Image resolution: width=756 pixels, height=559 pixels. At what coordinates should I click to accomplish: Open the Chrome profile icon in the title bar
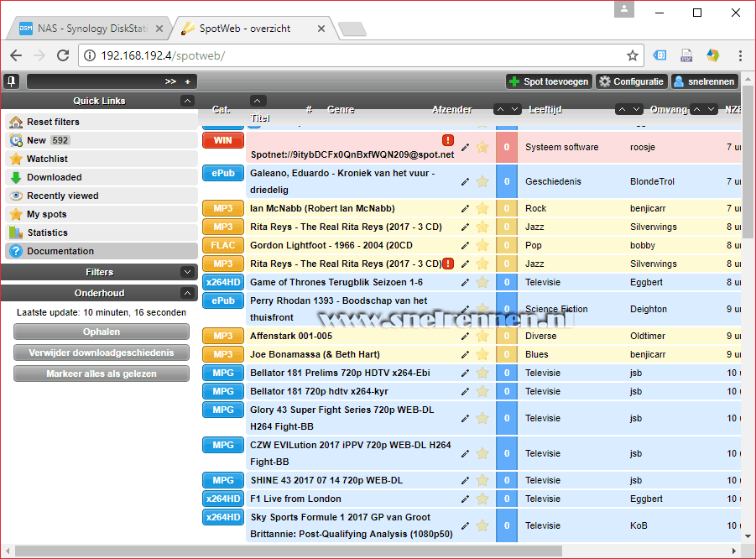point(624,9)
